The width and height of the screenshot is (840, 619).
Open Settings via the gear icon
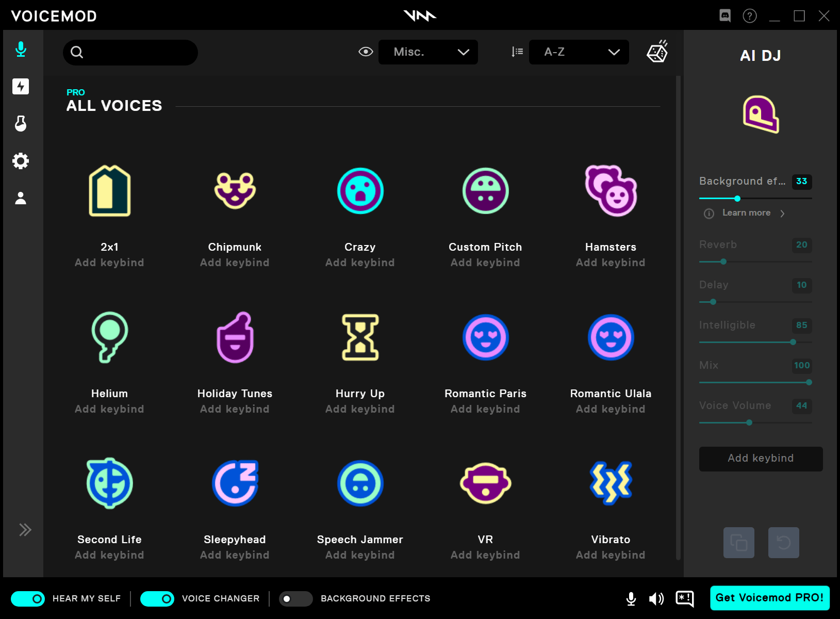pos(21,161)
